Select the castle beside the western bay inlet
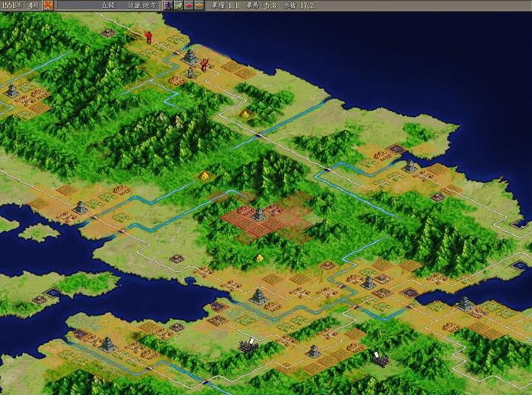This screenshot has width=532, height=395. coord(80,207)
